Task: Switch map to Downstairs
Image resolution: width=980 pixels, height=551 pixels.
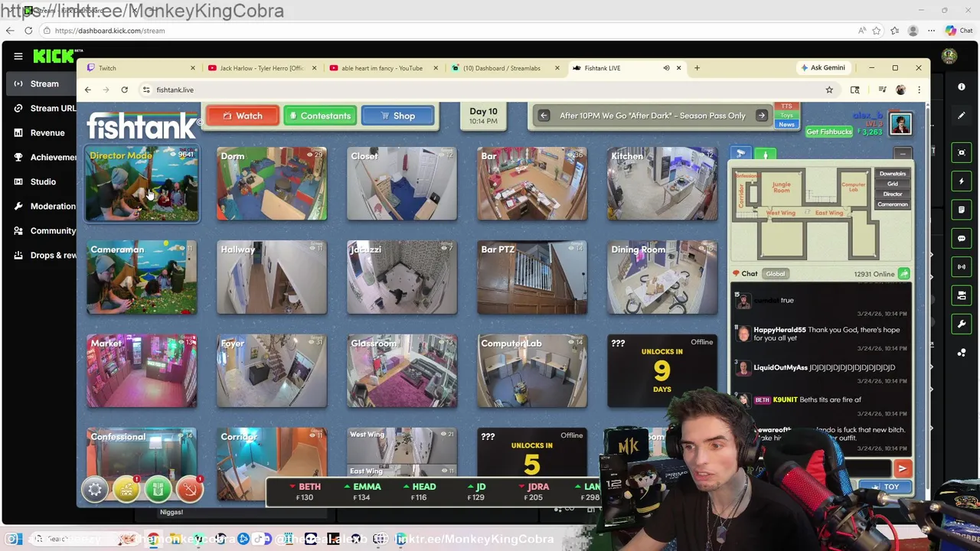Action: tap(893, 174)
